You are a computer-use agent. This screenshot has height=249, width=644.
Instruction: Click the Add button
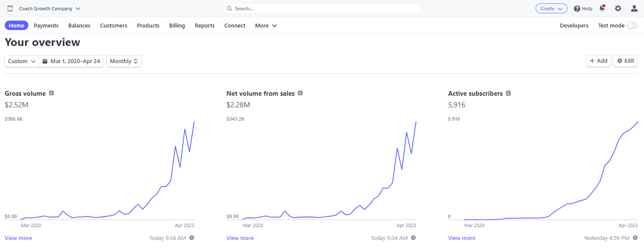click(x=598, y=61)
